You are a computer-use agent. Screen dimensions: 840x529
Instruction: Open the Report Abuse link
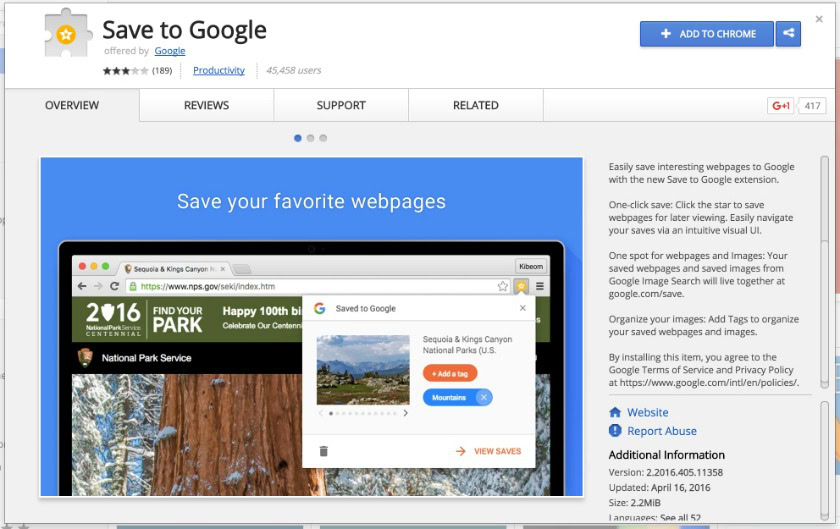pos(662,431)
